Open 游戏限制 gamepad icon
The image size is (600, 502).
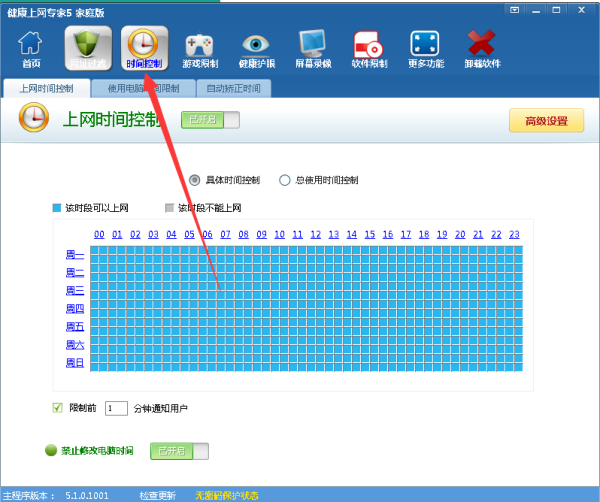pyautogui.click(x=201, y=48)
